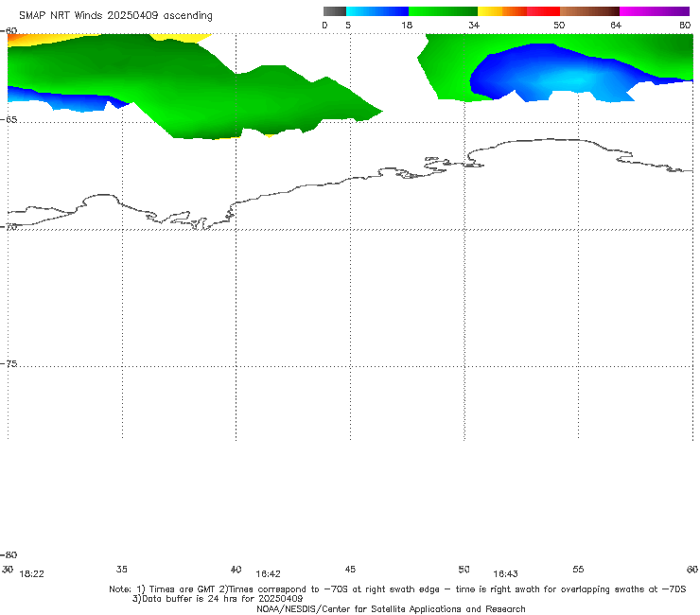Click the longitude label '35'
Screen dimensions: 700x615
tap(122, 569)
